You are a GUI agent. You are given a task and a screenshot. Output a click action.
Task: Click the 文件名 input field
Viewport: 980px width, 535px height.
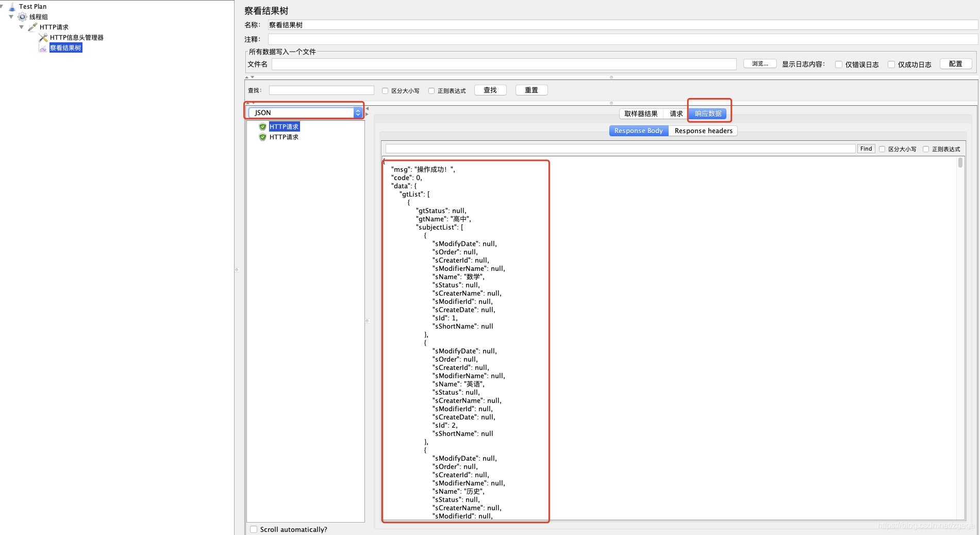[x=504, y=64]
